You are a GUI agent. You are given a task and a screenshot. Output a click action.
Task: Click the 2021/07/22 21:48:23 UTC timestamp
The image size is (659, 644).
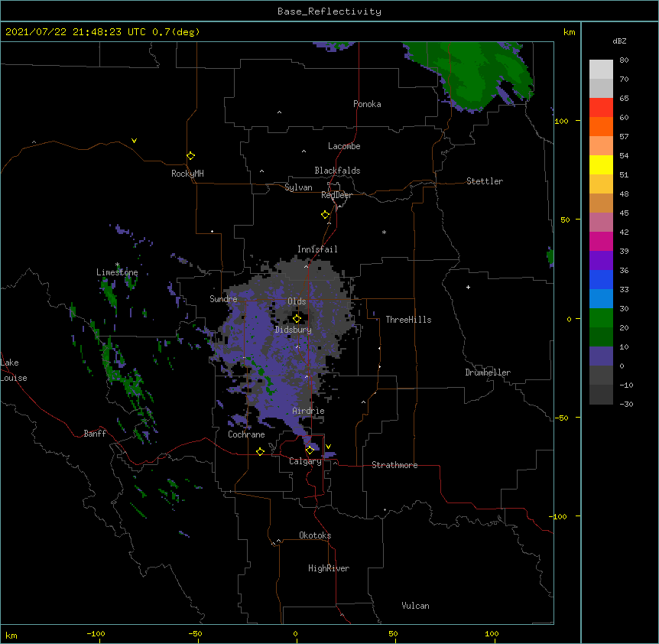tap(76, 32)
